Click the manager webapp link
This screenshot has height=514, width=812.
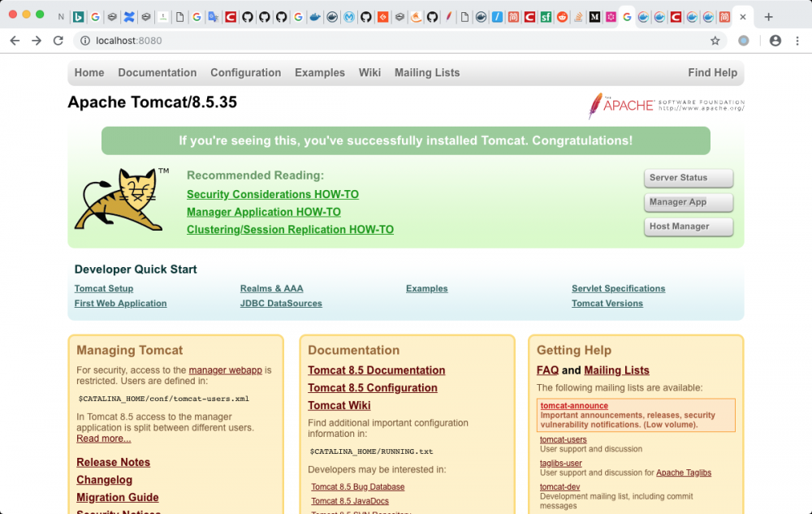(x=225, y=370)
